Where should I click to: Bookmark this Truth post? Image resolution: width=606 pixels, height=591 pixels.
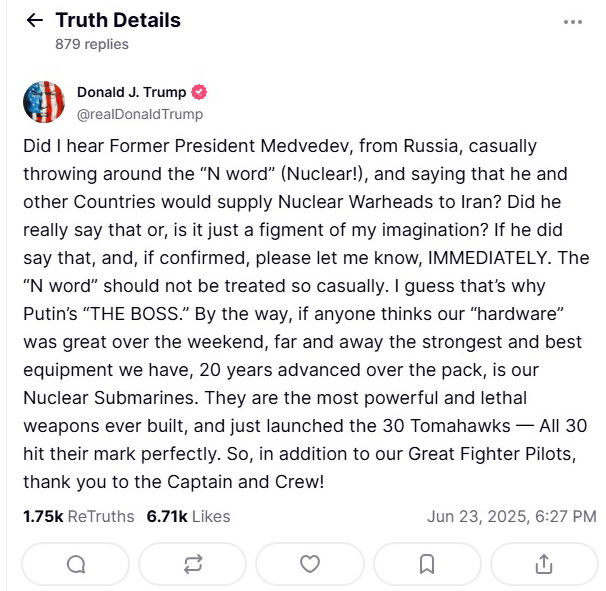(x=427, y=564)
